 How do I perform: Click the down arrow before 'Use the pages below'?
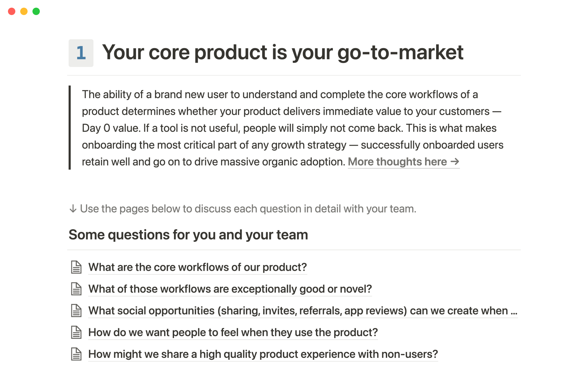pos(73,209)
